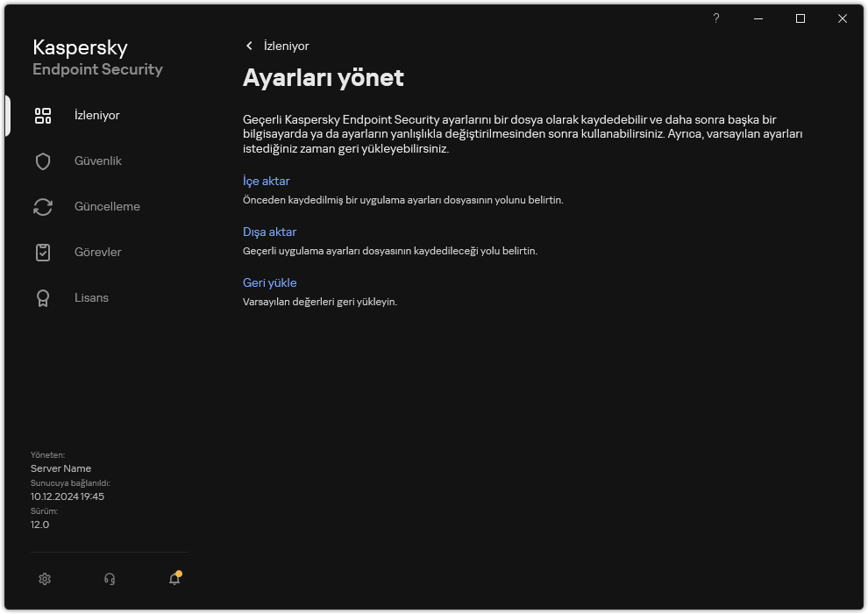Go back using the back arrow

coord(249,46)
